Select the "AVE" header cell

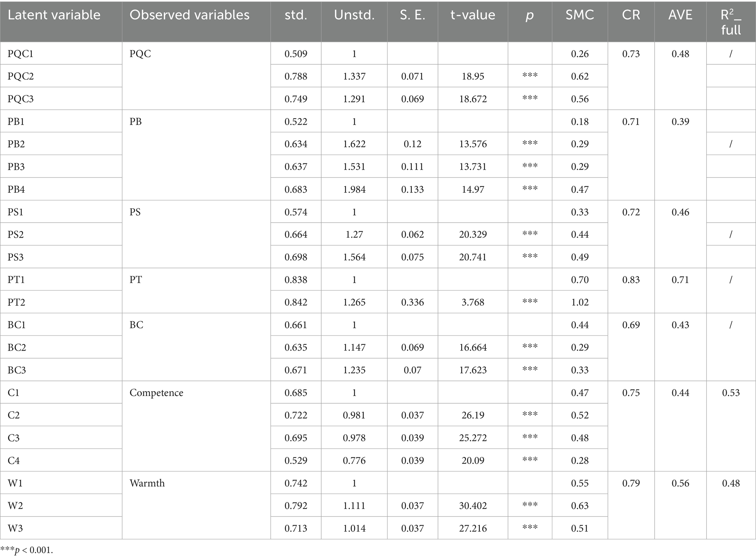point(680,15)
